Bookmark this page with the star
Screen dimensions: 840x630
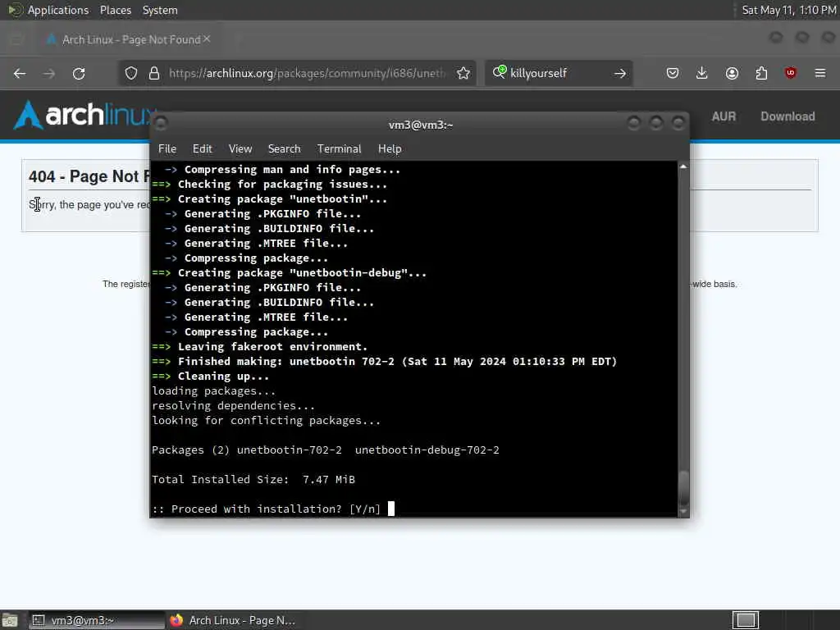(x=463, y=73)
